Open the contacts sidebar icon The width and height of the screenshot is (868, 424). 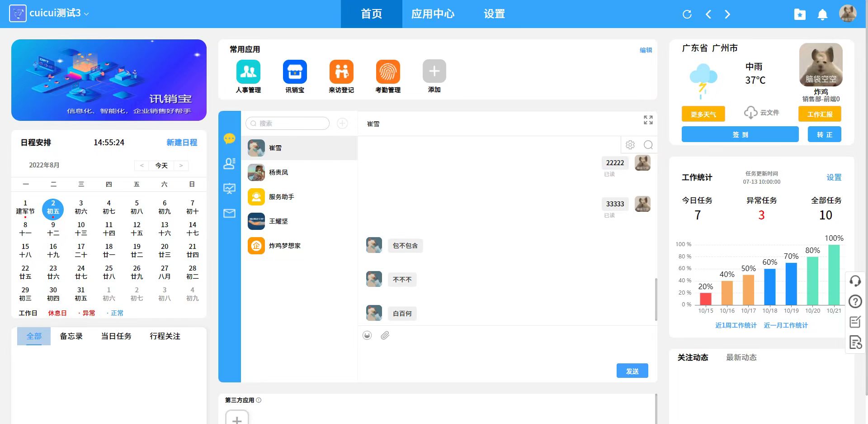(229, 163)
